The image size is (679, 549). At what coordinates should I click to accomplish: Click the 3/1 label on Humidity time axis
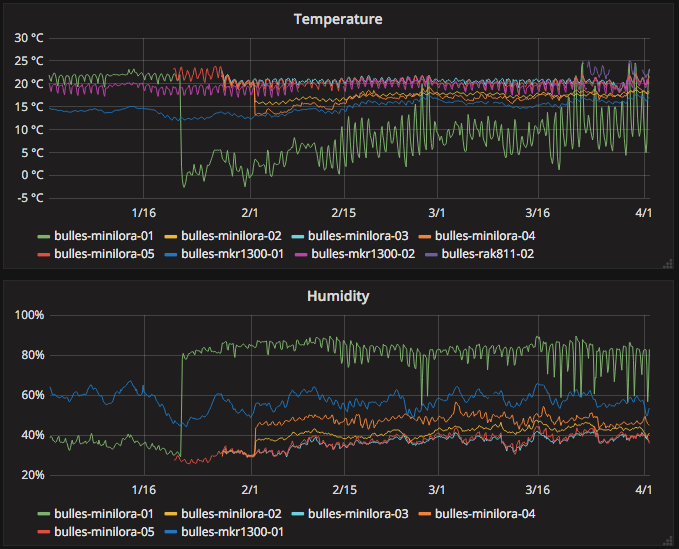(x=436, y=490)
